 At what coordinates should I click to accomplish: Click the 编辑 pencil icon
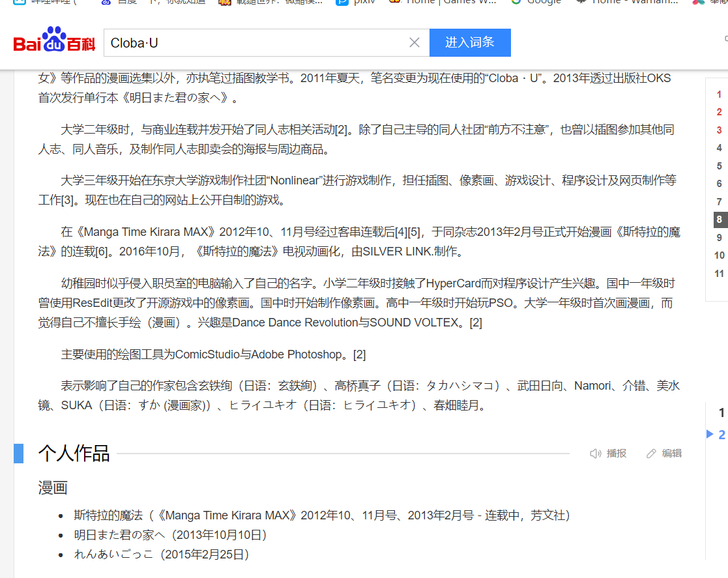pos(651,454)
